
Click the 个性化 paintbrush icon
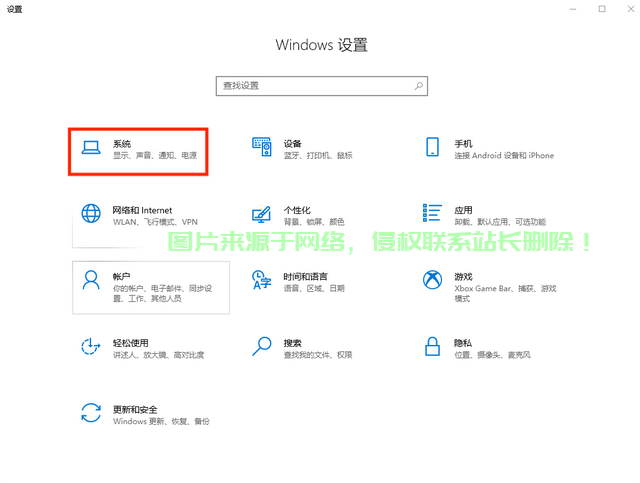262,214
